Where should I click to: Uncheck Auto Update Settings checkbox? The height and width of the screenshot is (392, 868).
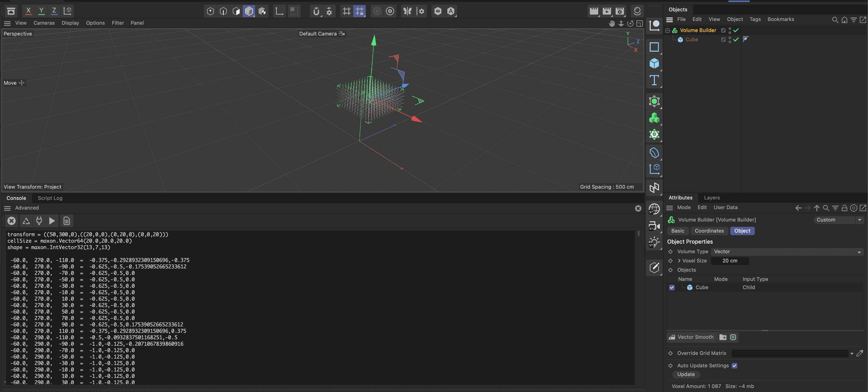pyautogui.click(x=734, y=366)
